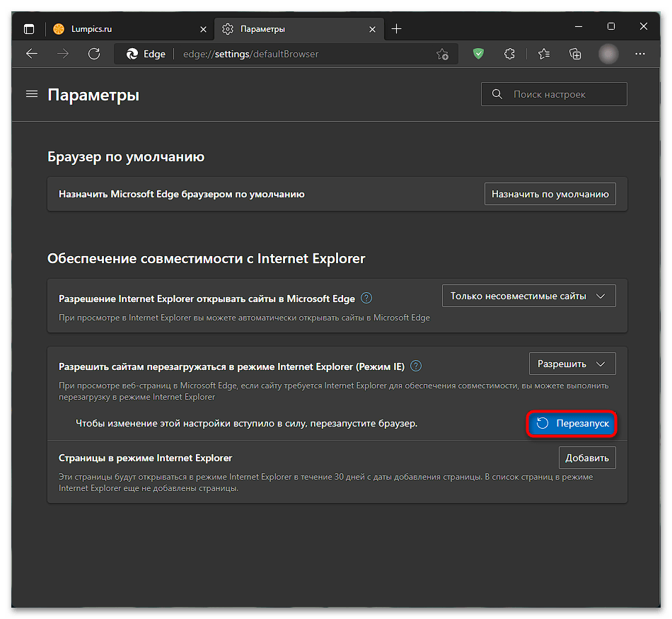Click the help icon next to Разрешение Internet Explorer
672x619 pixels.
366,298
